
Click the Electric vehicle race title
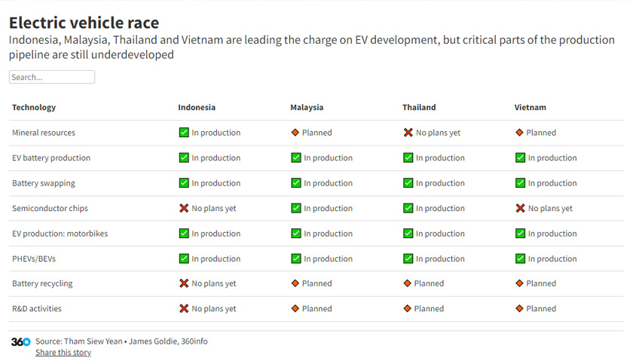(84, 23)
